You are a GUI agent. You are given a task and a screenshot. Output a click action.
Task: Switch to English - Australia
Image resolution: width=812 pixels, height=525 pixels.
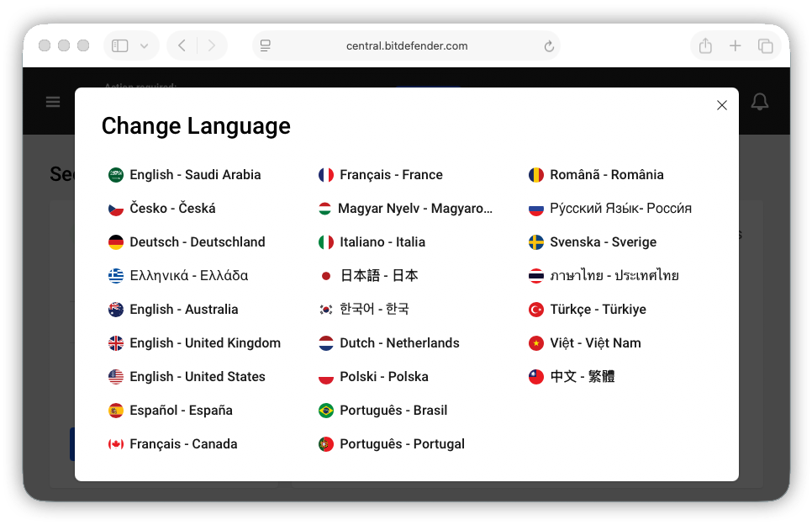click(x=173, y=310)
